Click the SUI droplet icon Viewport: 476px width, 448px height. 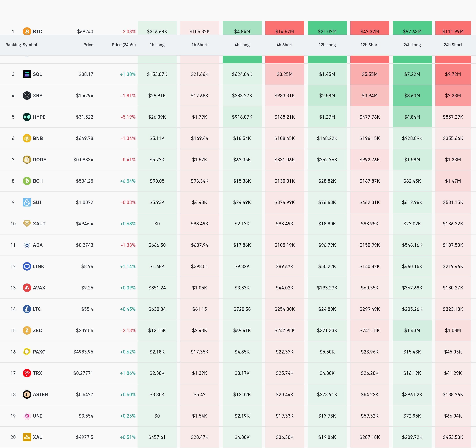27,202
